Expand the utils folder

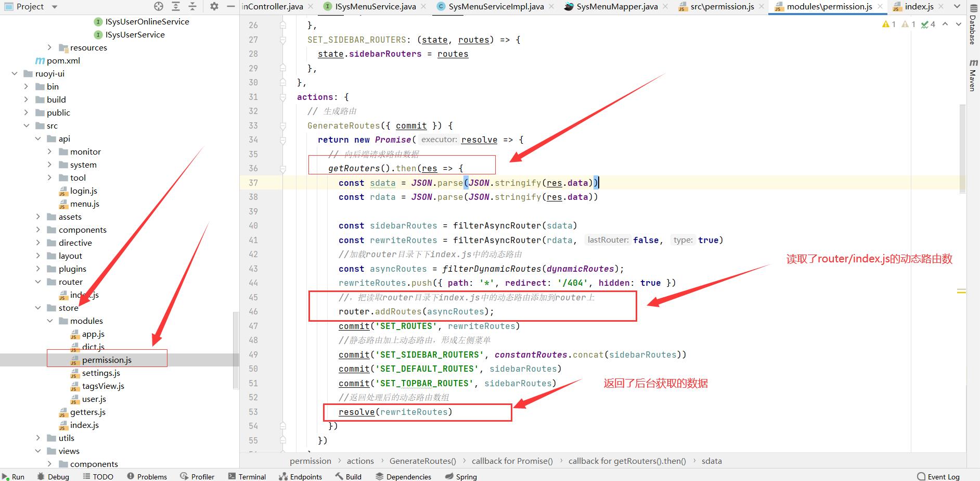(38, 438)
